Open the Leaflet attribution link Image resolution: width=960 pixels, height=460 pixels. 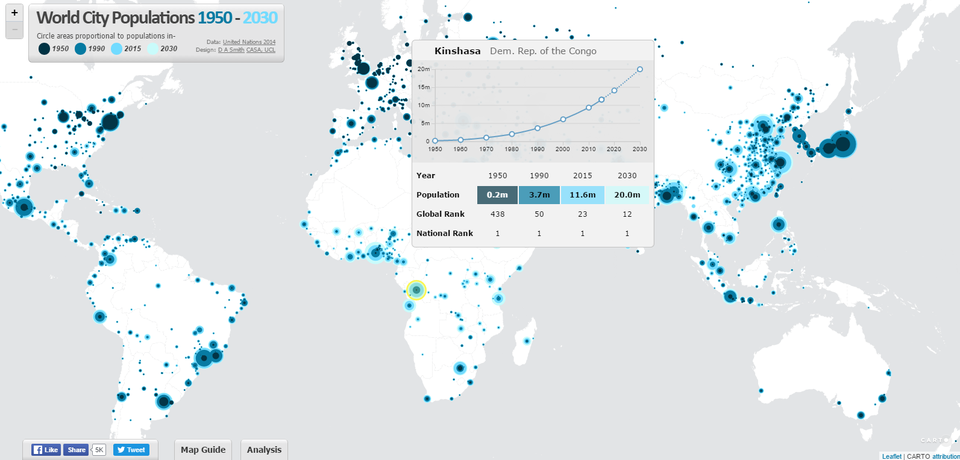(x=891, y=456)
